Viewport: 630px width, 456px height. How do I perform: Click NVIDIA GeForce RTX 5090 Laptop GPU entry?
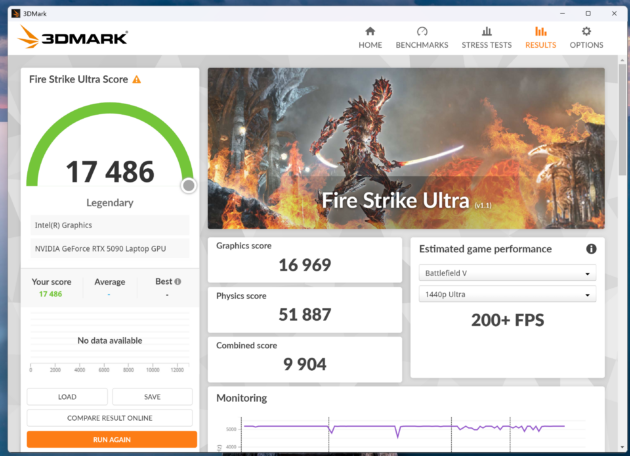coord(110,249)
